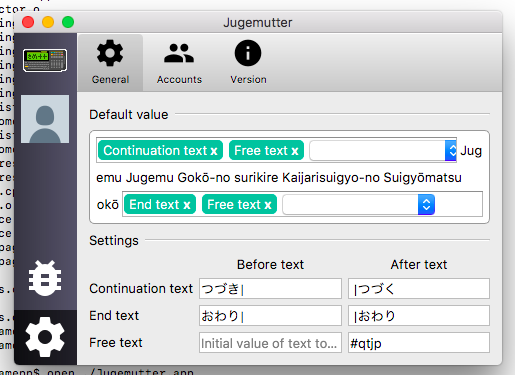This screenshot has height=375, width=515.
Task: Click the Before text column header
Action: click(x=270, y=265)
